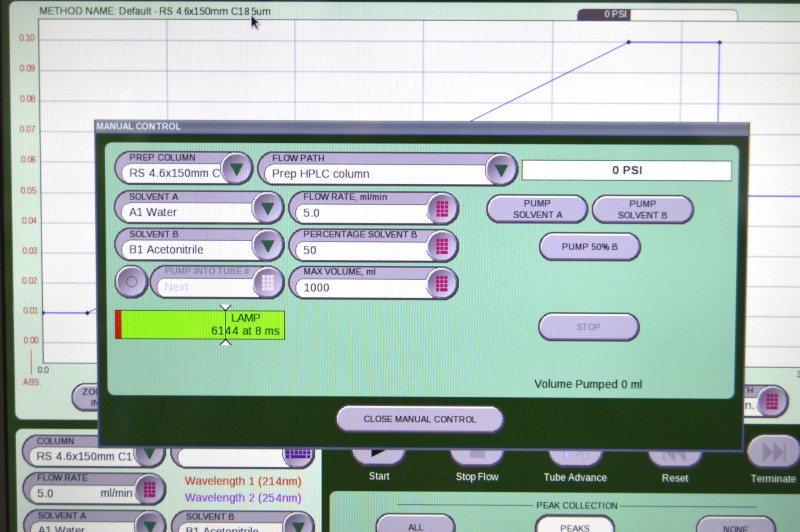Open the Solvent A dropdown in Manual Control

pyautogui.click(x=267, y=209)
